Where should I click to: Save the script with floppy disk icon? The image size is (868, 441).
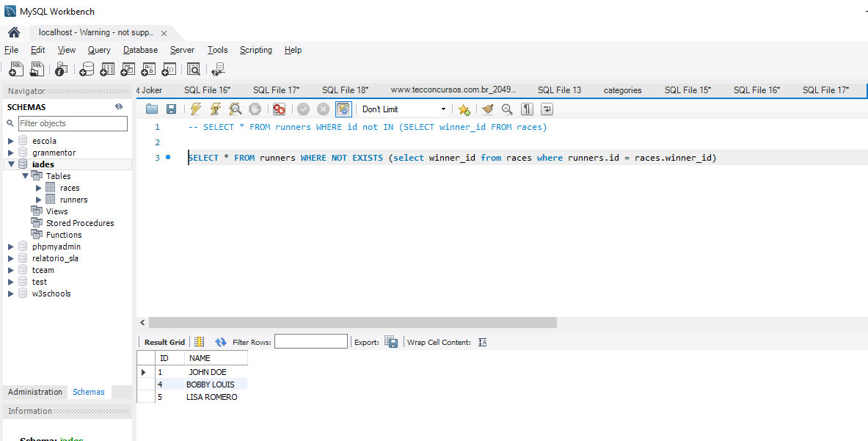pyautogui.click(x=172, y=109)
